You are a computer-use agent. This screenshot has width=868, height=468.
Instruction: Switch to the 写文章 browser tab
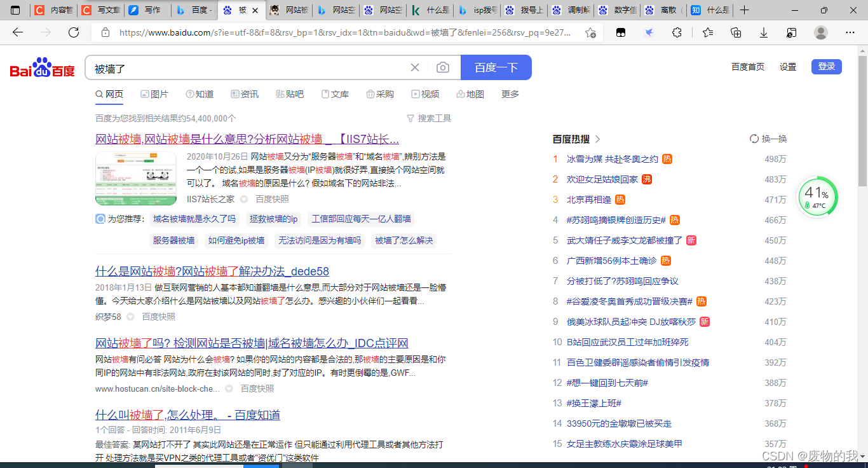[101, 10]
